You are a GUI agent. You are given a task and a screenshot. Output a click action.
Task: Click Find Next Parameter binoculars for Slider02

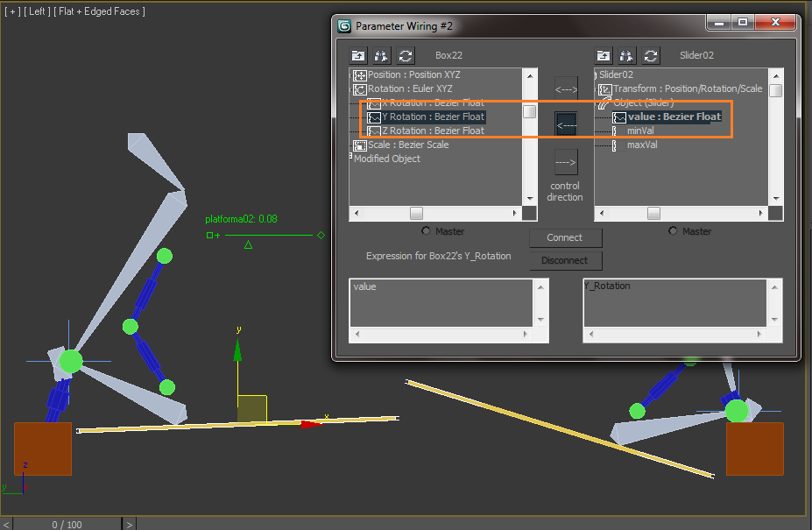click(626, 55)
